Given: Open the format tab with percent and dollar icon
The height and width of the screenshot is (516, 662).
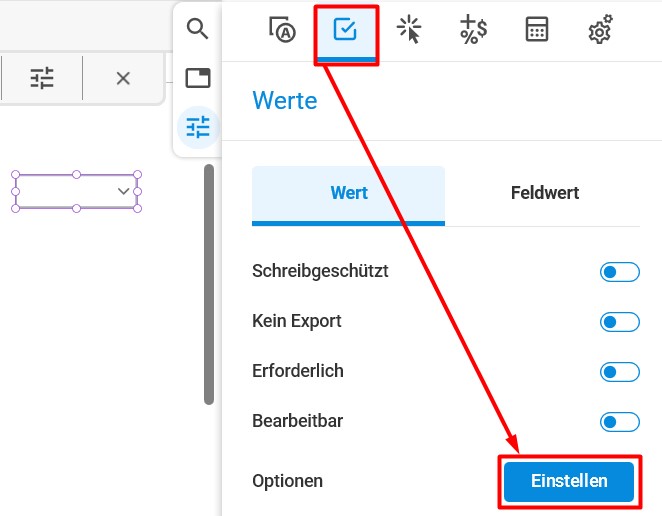Looking at the screenshot, I should point(473,30).
